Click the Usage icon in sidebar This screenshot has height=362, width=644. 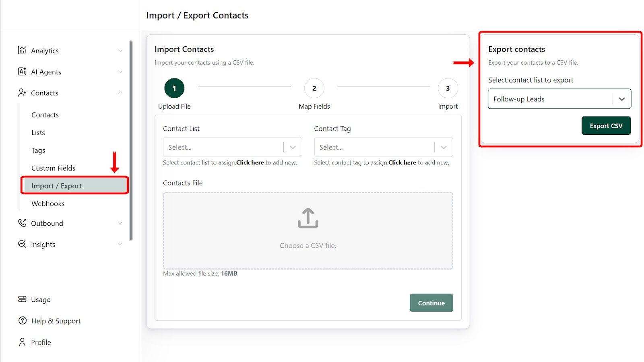[x=22, y=299]
